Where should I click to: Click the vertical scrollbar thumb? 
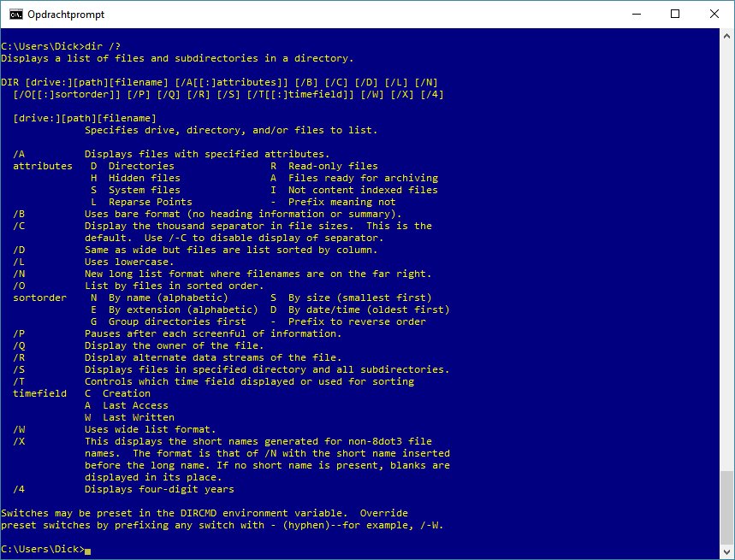point(726,507)
